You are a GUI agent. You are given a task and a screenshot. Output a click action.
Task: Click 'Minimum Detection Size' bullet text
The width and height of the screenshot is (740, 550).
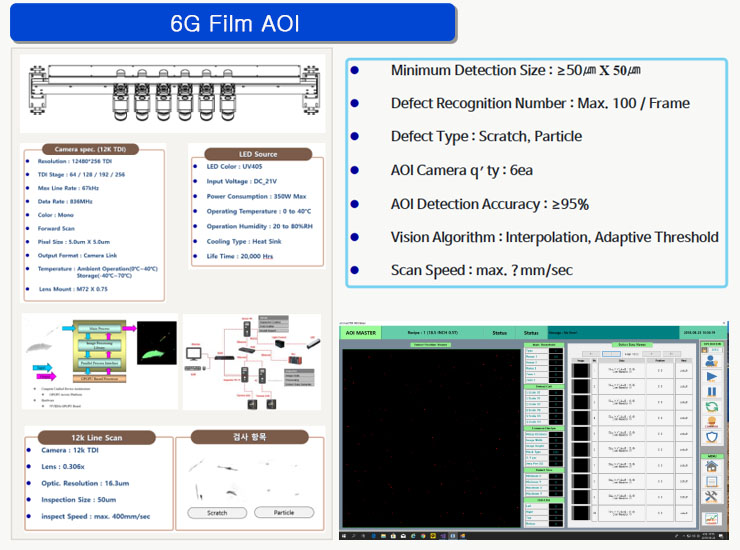tap(515, 70)
